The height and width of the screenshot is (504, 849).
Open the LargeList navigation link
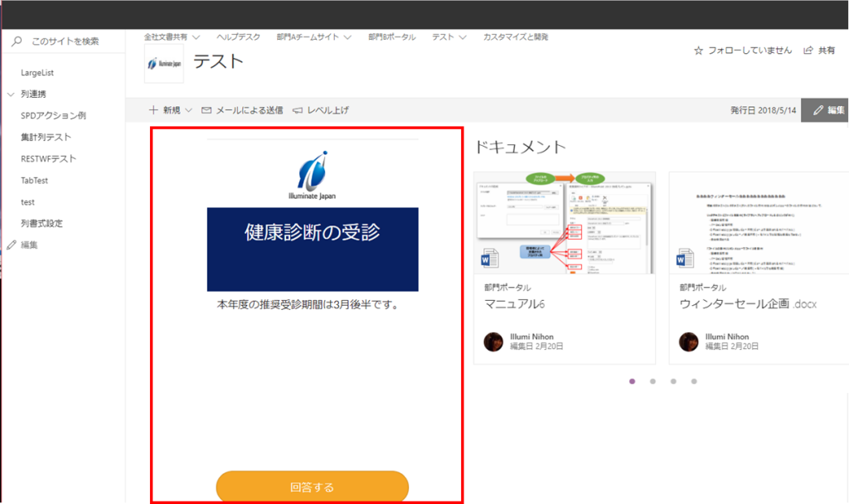click(x=36, y=73)
